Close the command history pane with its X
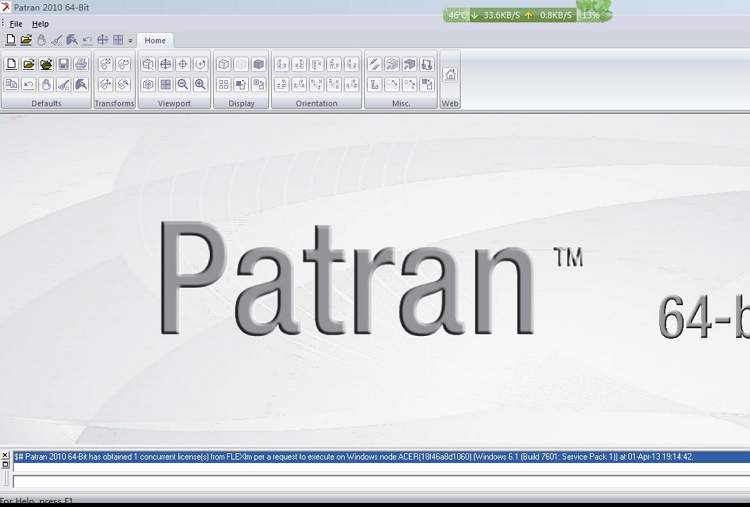Image resolution: width=750 pixels, height=507 pixels. [x=5, y=455]
